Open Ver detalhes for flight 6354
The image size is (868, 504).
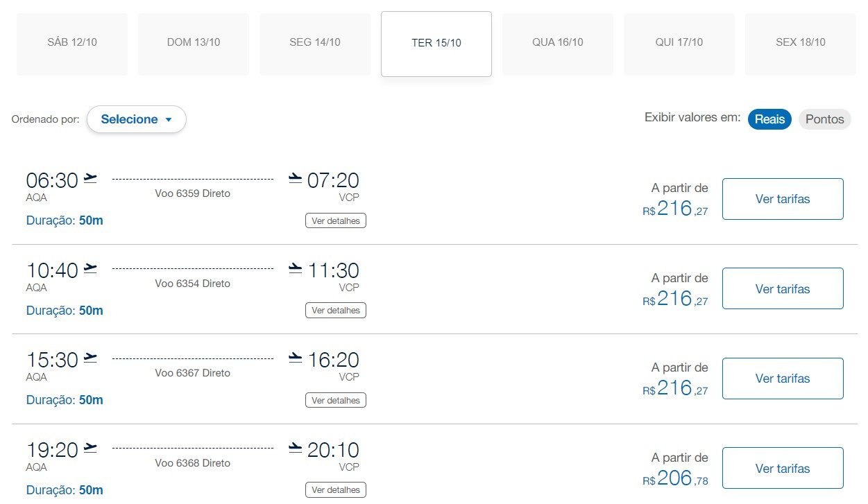pyautogui.click(x=336, y=311)
